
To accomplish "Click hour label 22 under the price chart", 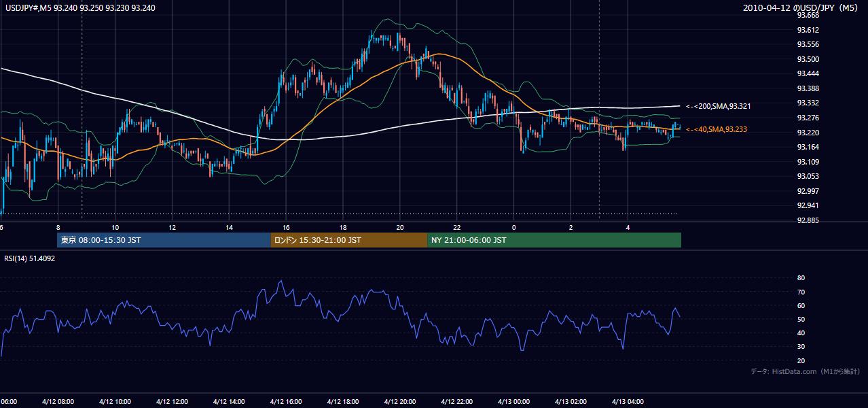I will pos(457,227).
